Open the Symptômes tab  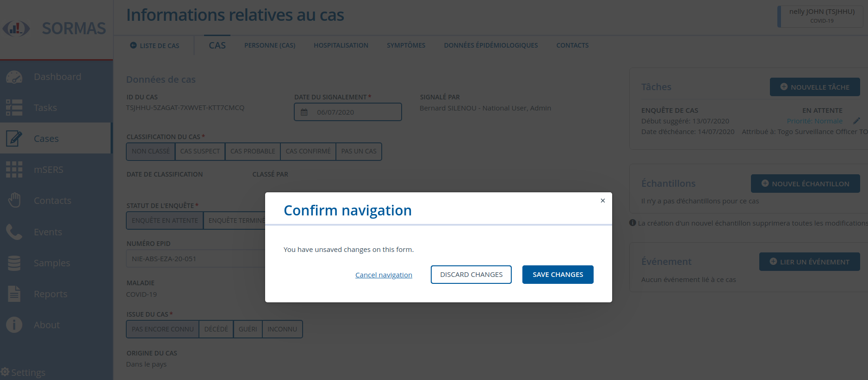[406, 45]
